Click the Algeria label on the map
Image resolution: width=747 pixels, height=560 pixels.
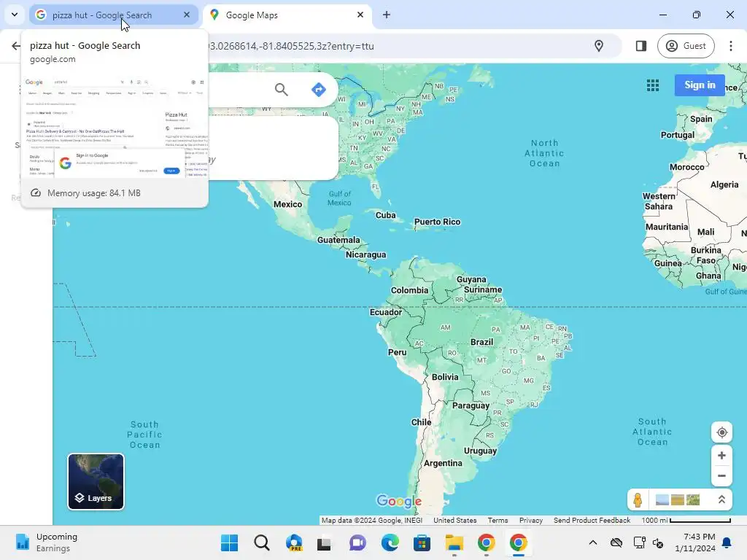point(724,184)
